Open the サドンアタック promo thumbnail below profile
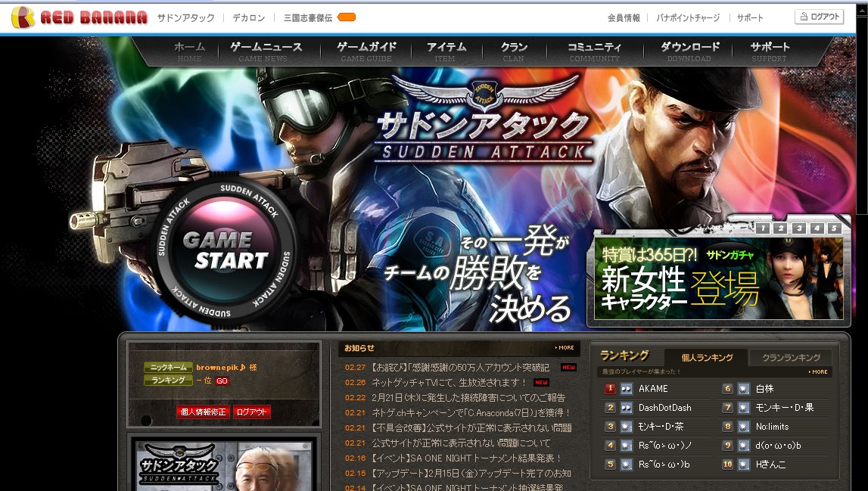This screenshot has width=868, height=491. 224,465
